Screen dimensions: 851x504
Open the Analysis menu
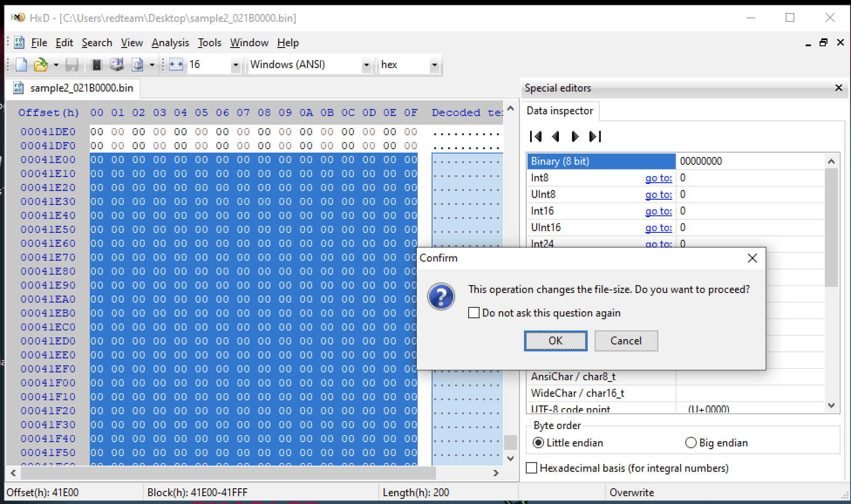click(x=170, y=43)
